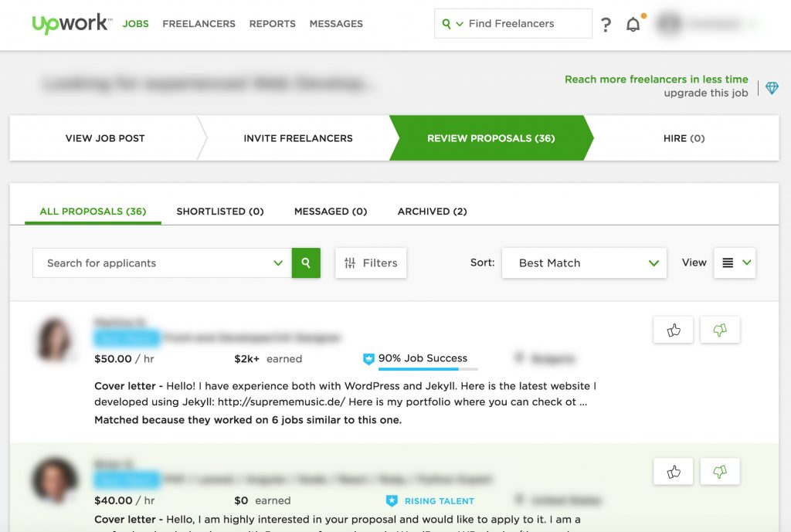
Task: Open the Messages menu
Action: tap(336, 24)
